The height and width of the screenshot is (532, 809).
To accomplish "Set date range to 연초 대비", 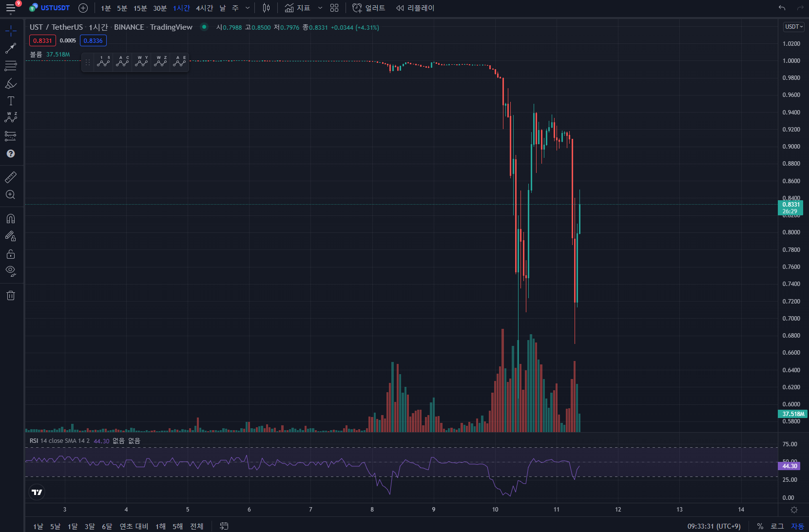I will click(134, 526).
